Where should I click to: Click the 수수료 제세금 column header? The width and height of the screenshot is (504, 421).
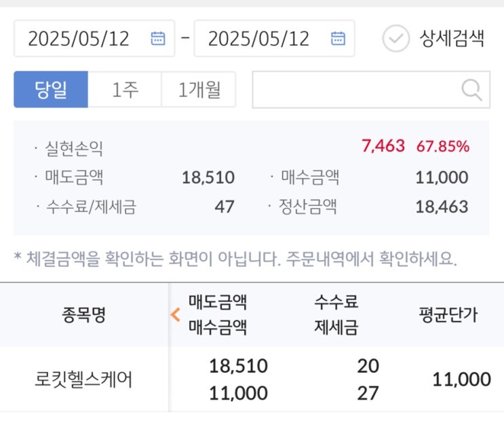point(336,314)
